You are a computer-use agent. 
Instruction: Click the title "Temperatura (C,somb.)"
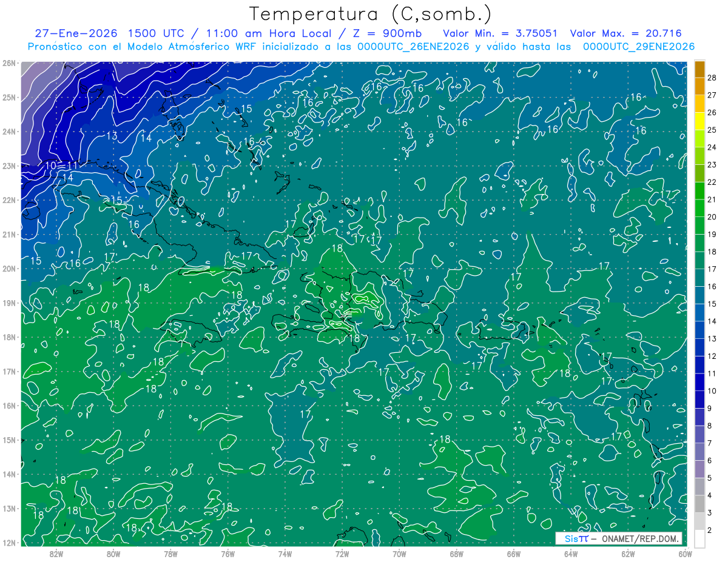(x=370, y=15)
